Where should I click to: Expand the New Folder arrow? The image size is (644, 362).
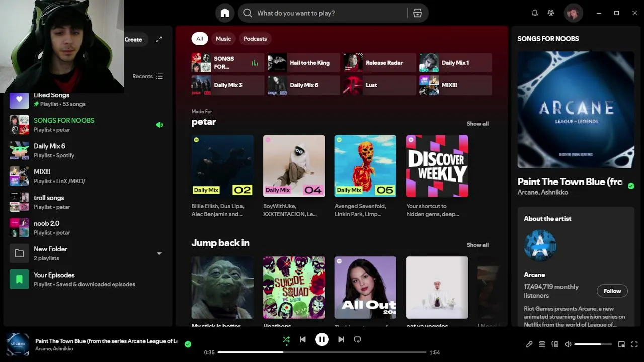click(x=159, y=253)
